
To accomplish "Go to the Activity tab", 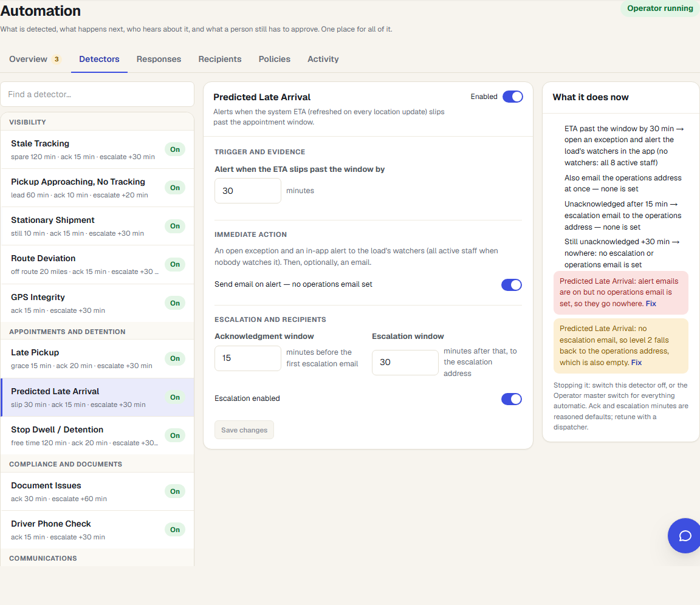I will (x=323, y=59).
